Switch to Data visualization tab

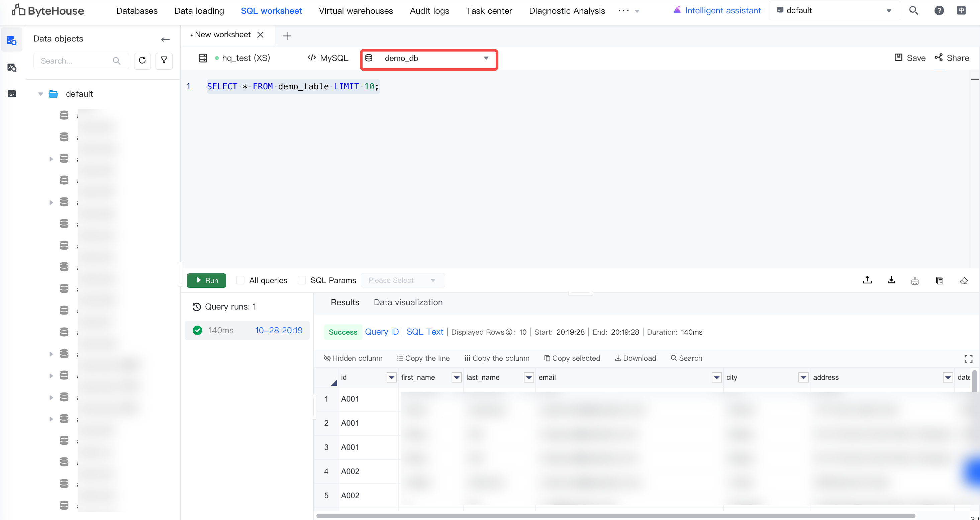click(x=408, y=302)
